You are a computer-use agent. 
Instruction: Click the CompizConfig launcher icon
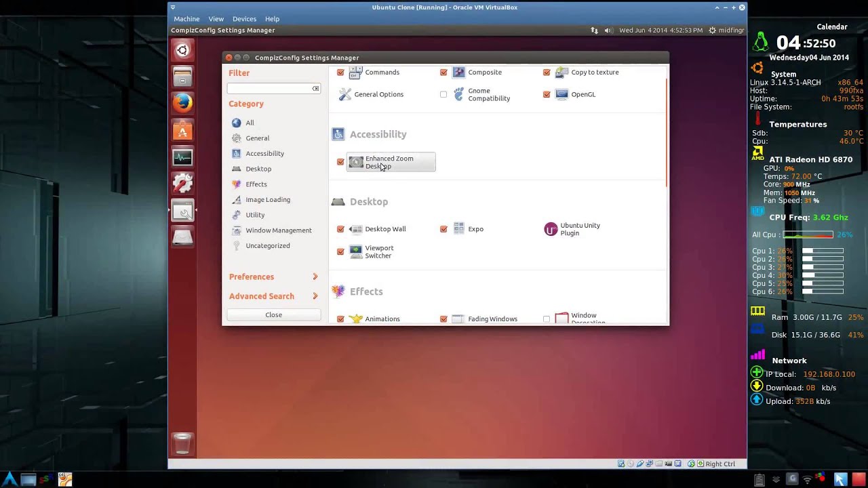pos(182,211)
